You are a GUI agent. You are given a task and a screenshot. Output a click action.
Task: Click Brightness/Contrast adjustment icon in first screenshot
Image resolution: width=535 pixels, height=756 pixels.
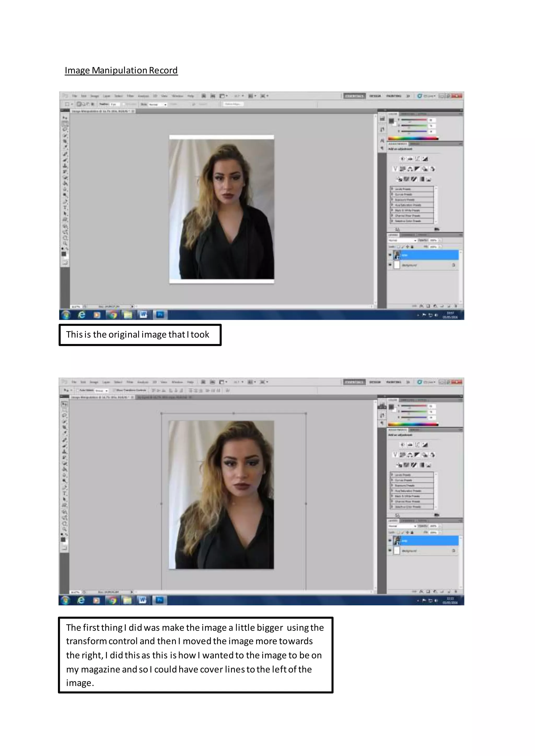pos(402,159)
